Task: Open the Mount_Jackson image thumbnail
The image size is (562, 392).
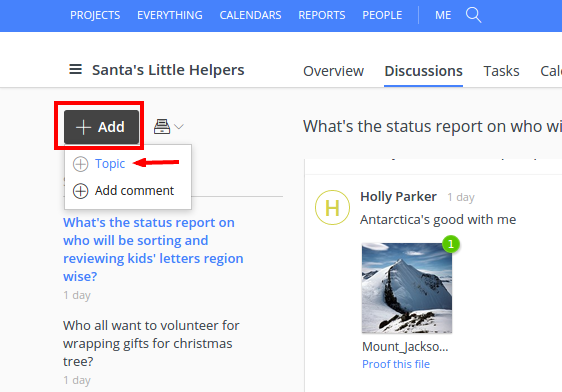Action: (407, 288)
